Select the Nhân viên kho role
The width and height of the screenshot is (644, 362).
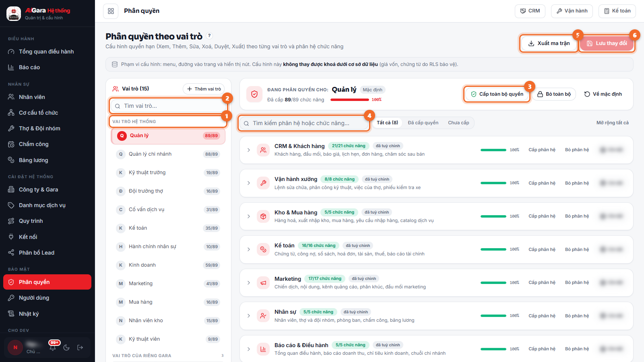click(x=168, y=321)
